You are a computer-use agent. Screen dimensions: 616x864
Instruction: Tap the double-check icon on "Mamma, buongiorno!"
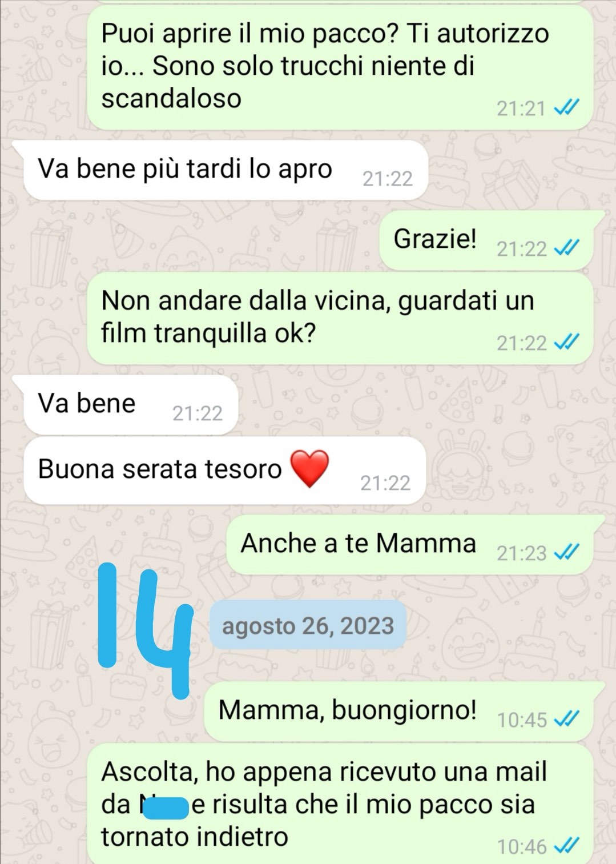point(567,719)
